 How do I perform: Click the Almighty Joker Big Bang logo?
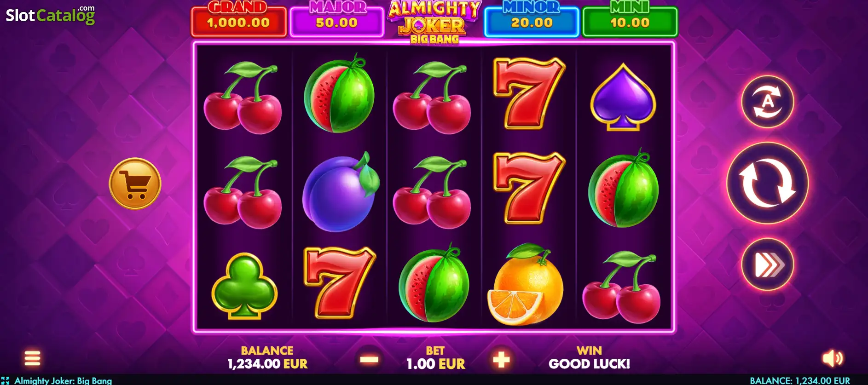(x=434, y=22)
